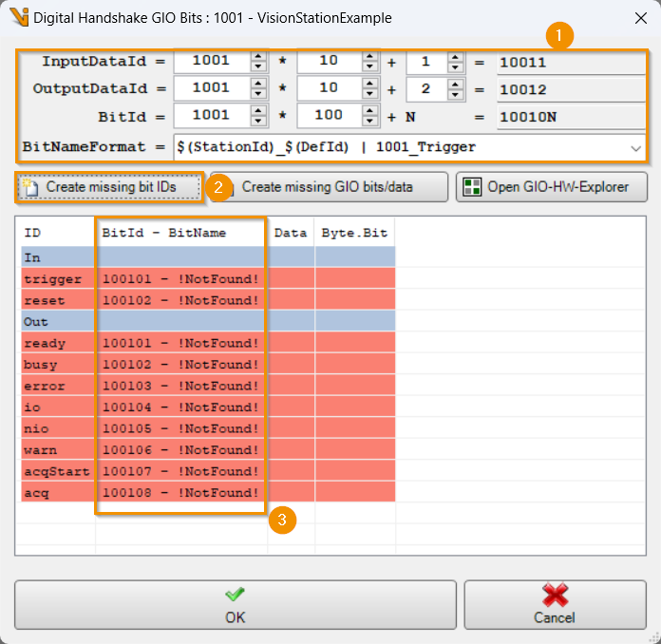The width and height of the screenshot is (661, 644).
Task: Cancel the dialog
Action: [x=555, y=605]
